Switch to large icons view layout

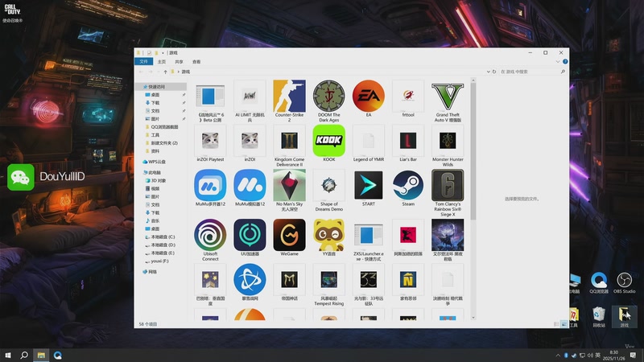pos(563,324)
